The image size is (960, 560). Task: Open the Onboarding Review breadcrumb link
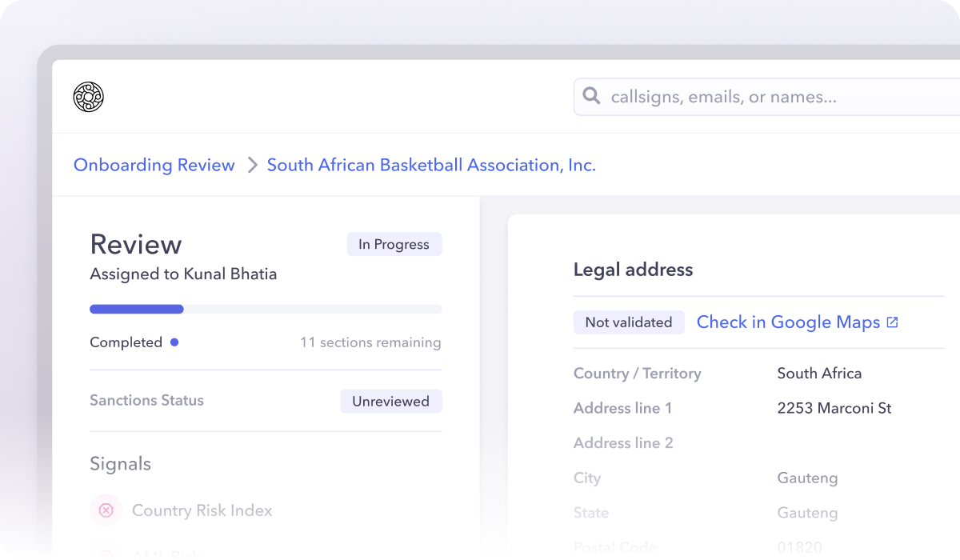[154, 166]
